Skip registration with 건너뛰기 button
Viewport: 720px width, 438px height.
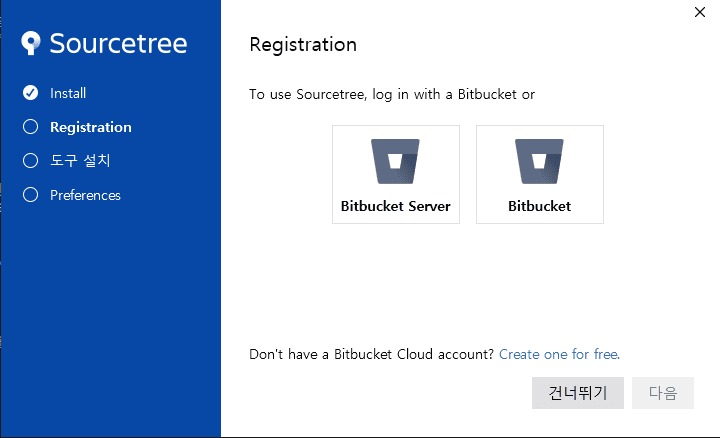578,393
